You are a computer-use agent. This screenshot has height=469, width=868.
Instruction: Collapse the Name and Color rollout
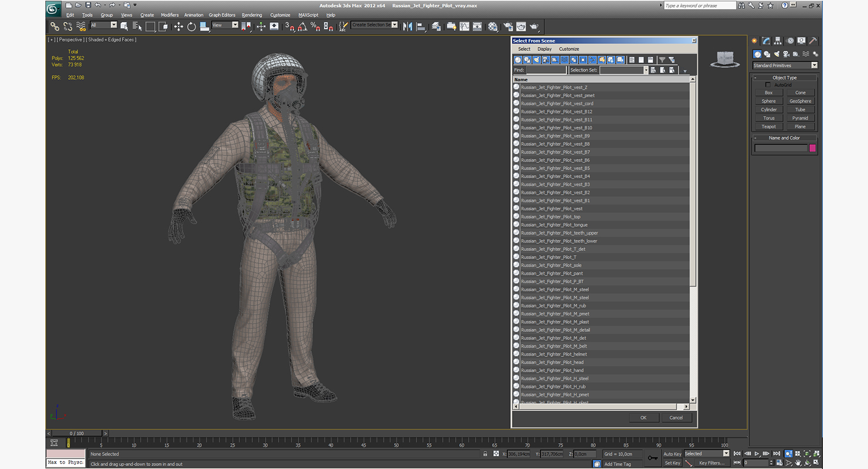[x=785, y=138]
